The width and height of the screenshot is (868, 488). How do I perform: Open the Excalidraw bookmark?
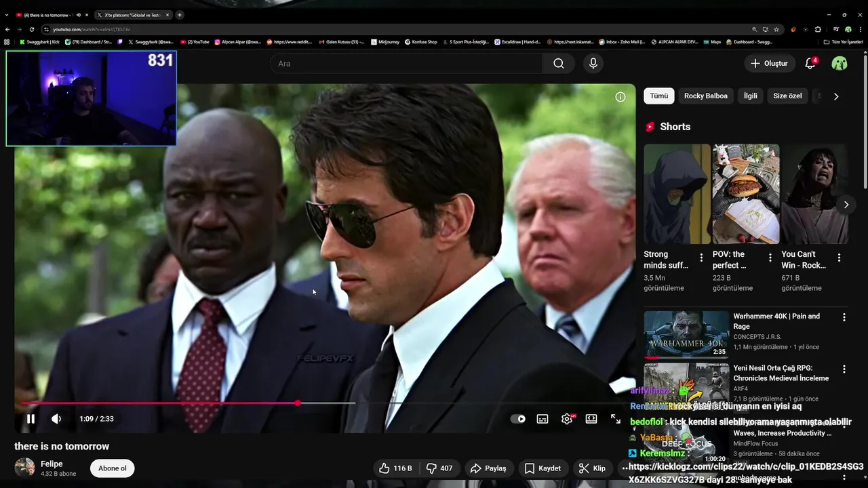(517, 42)
